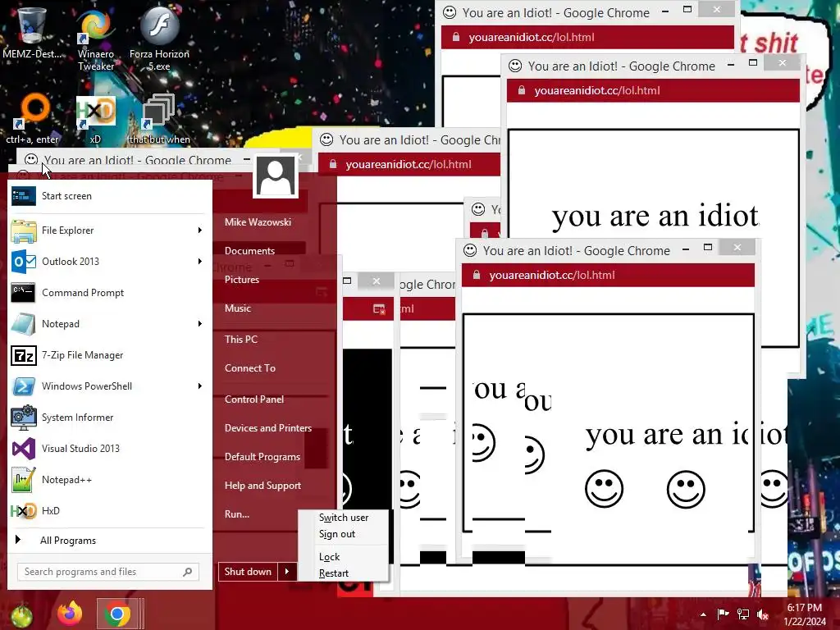This screenshot has height=630, width=840.
Task: Open Music from Start menu
Action: [238, 308]
